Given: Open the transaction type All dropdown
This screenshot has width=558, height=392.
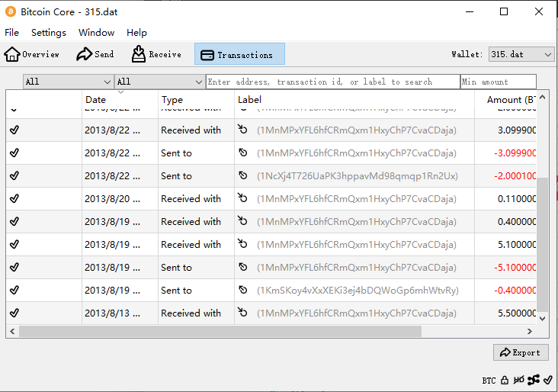Looking at the screenshot, I should point(159,82).
